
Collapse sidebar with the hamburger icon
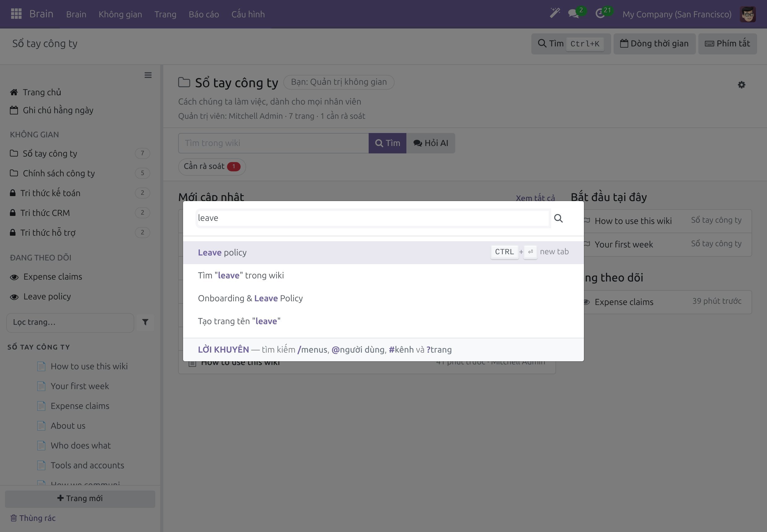click(x=148, y=75)
